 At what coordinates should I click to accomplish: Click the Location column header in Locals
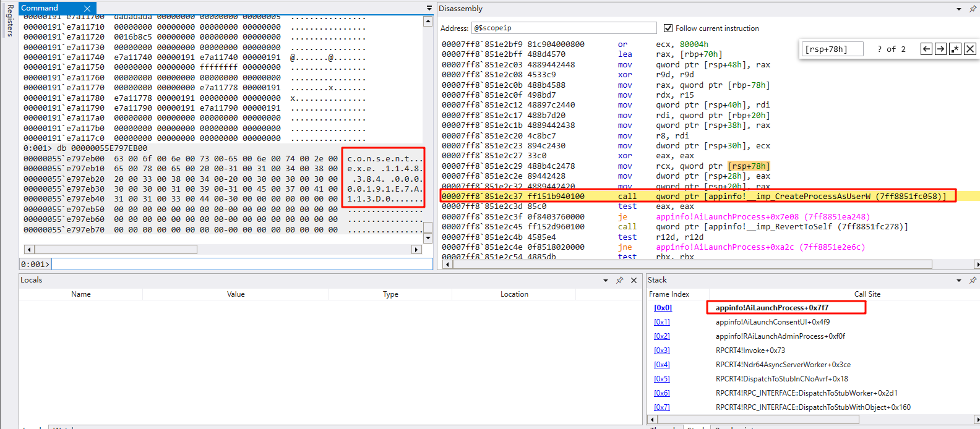click(515, 294)
